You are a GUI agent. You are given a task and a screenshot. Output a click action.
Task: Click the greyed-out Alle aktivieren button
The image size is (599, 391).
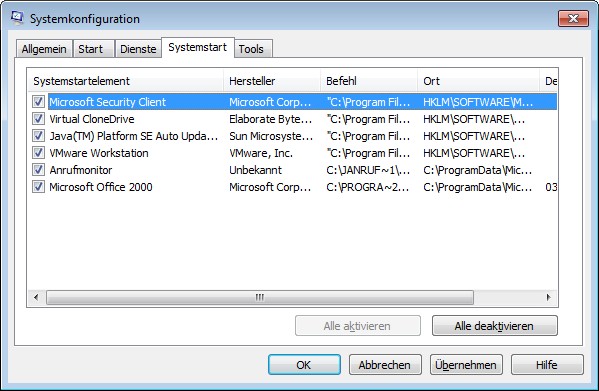(358, 326)
